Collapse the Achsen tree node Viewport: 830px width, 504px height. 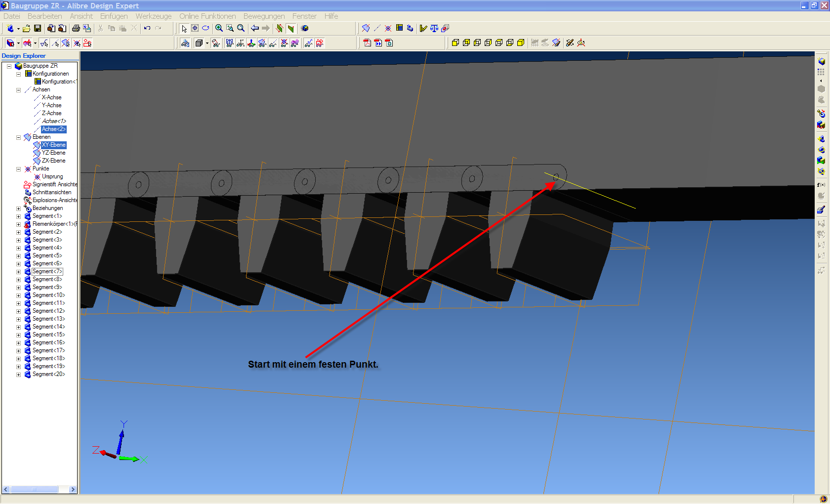[19, 90]
